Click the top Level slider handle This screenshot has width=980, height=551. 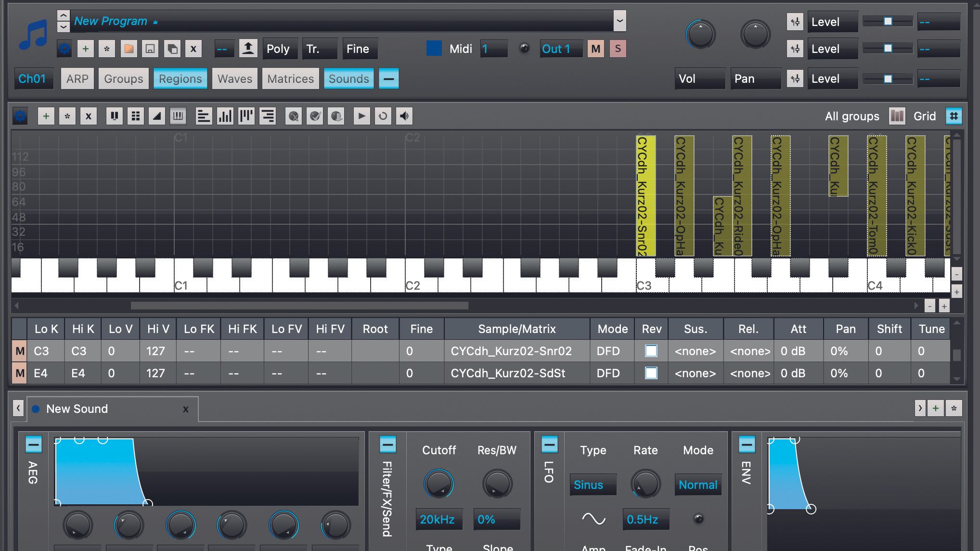pyautogui.click(x=888, y=21)
